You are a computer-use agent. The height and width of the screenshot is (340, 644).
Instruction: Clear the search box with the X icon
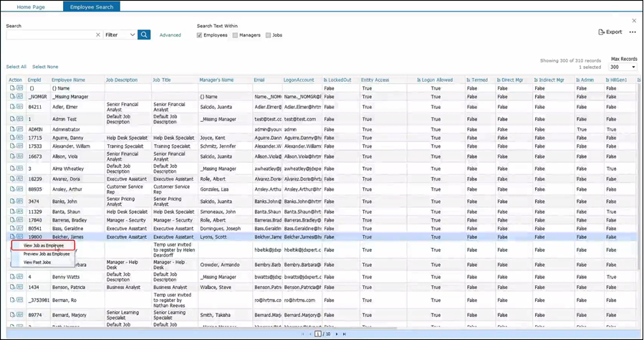97,34
